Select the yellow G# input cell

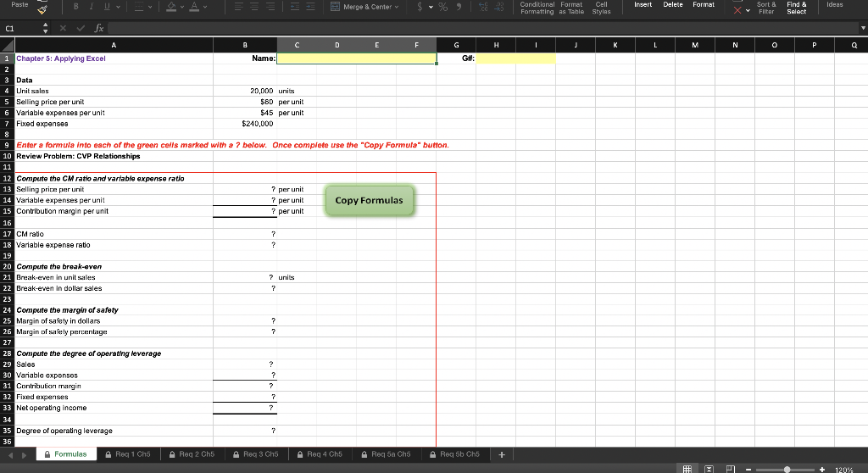[x=516, y=58]
